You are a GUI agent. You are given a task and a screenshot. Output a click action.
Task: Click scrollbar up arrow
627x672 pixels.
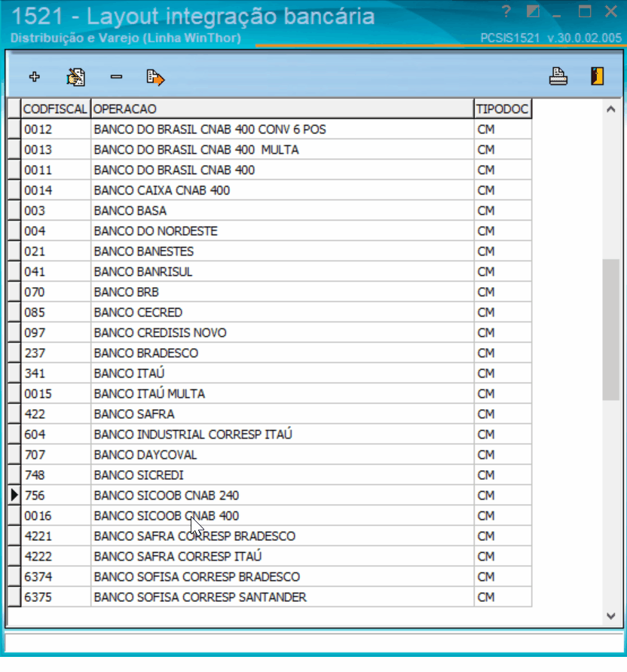(611, 109)
